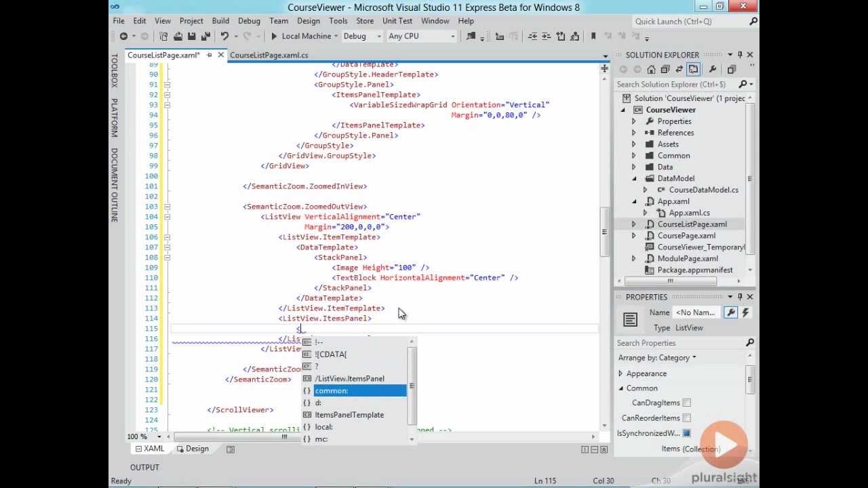This screenshot has height=488, width=868.
Task: Open the Document Outline side tab
Action: [x=114, y=185]
